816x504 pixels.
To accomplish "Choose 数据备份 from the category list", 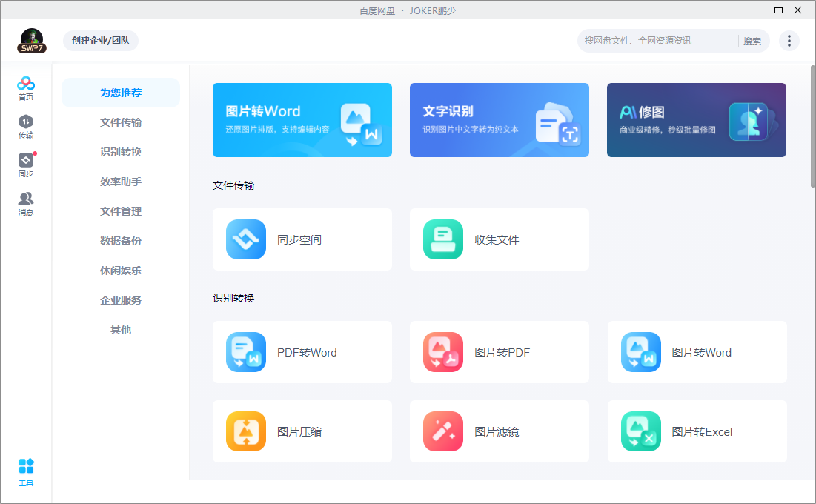I will point(120,241).
